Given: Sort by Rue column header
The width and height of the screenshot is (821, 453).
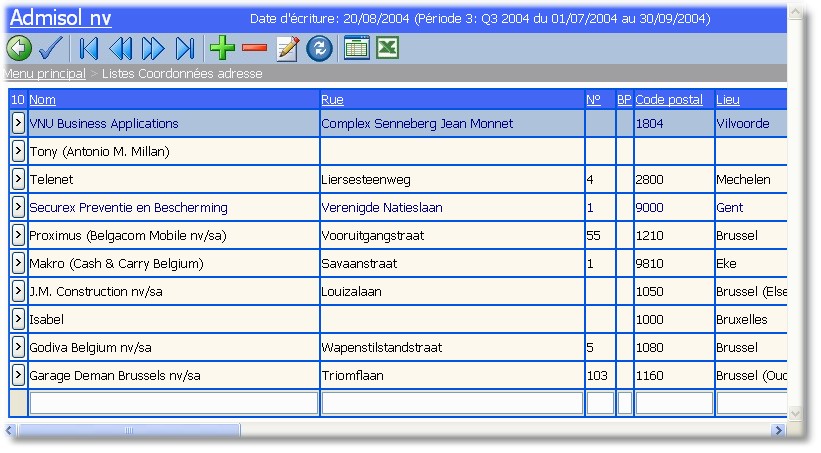Looking at the screenshot, I should pos(332,100).
